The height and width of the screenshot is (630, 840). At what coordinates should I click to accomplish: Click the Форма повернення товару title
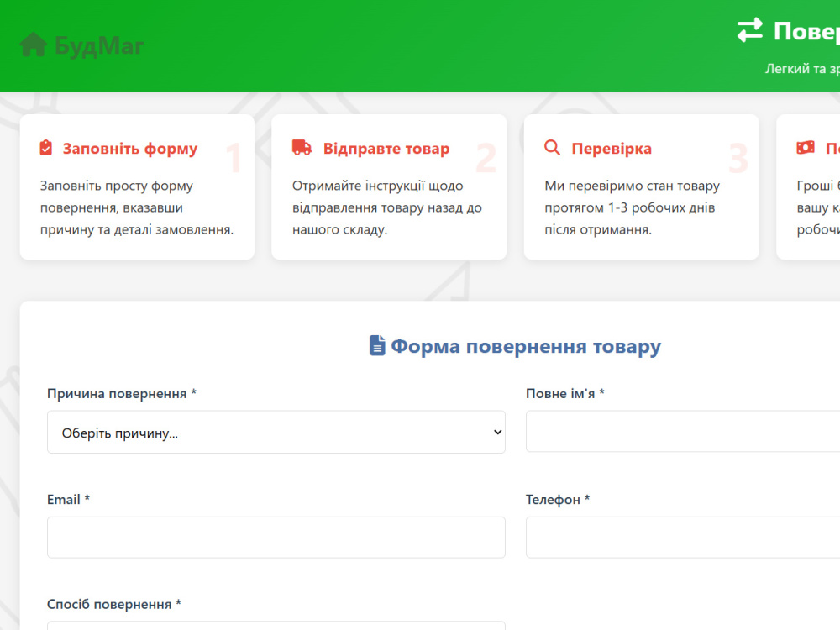click(526, 346)
